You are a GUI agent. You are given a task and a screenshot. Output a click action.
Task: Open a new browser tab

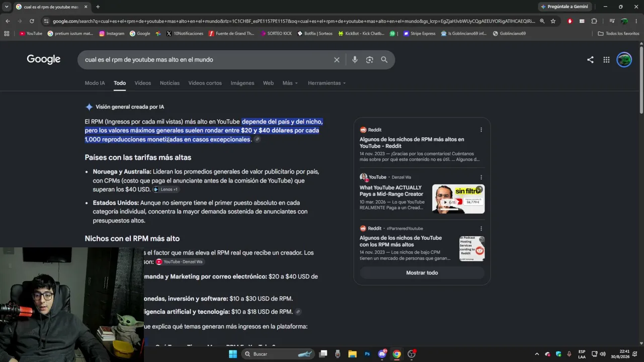click(98, 7)
